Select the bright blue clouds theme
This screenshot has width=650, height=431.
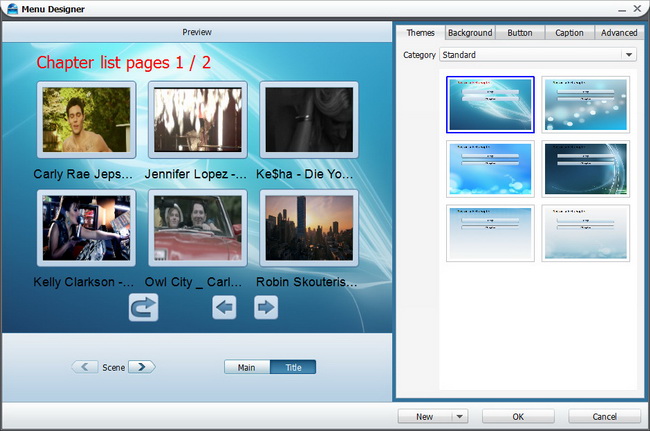(x=490, y=169)
